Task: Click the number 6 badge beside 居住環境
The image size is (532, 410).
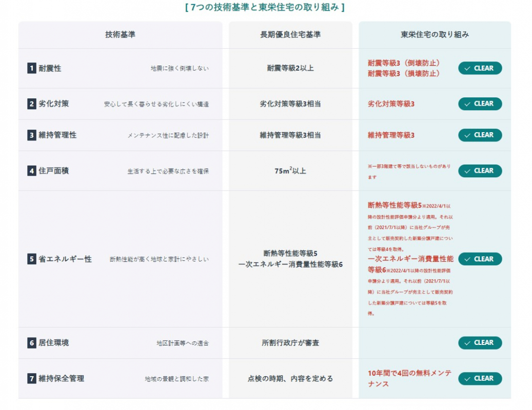Action: [x=32, y=343]
